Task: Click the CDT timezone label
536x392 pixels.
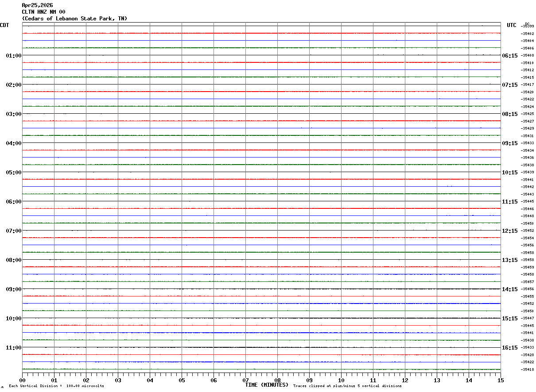Action: 4,25
